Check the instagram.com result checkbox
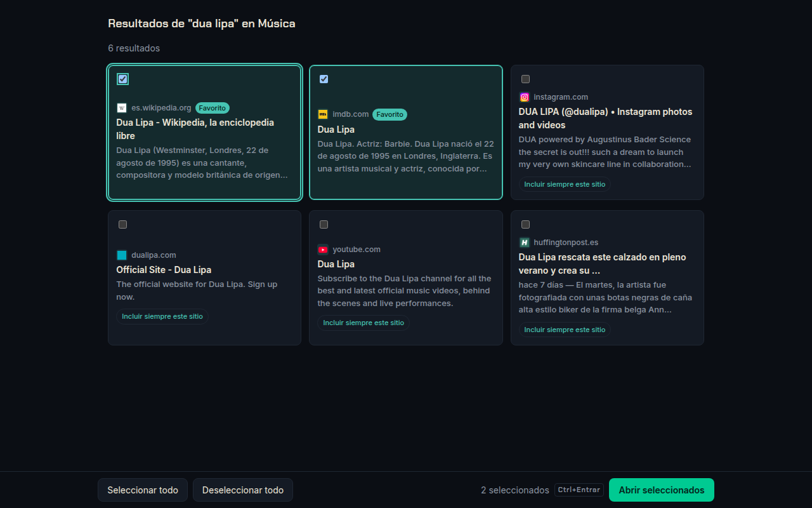812x508 pixels. pos(525,79)
